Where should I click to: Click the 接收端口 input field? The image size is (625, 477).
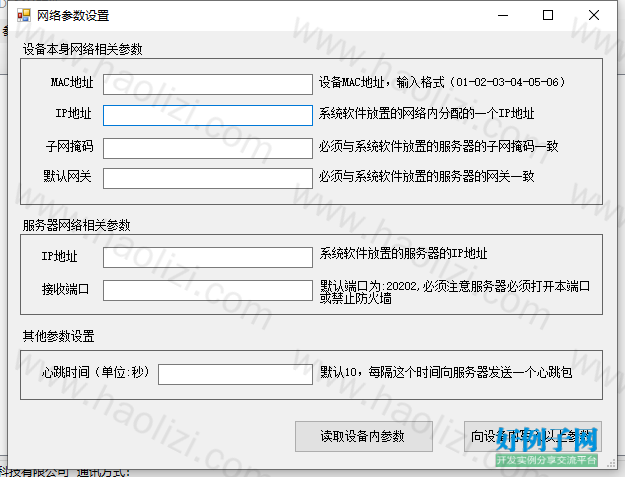click(208, 290)
